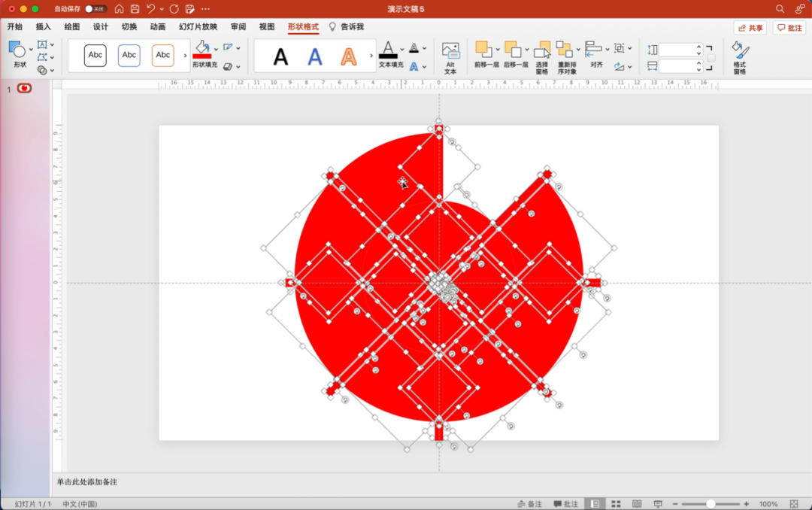
Task: Click 后移一层 send backward icon
Action: tap(513, 49)
